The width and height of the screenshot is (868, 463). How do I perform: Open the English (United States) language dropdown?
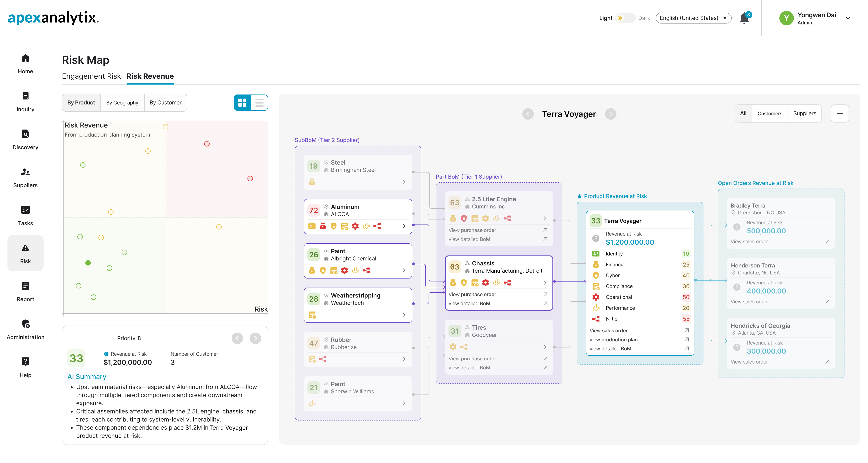click(x=693, y=18)
